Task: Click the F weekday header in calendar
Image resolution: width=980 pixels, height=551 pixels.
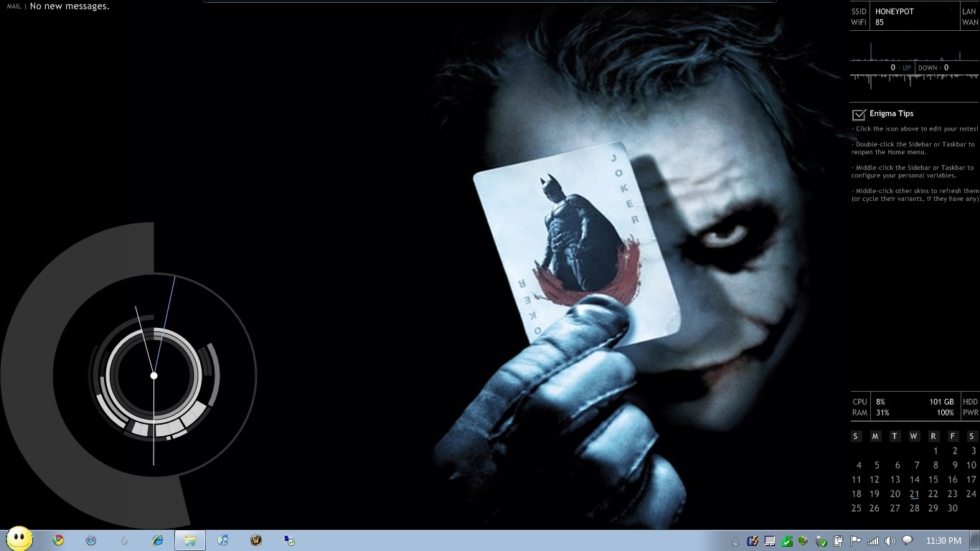Action: [953, 436]
